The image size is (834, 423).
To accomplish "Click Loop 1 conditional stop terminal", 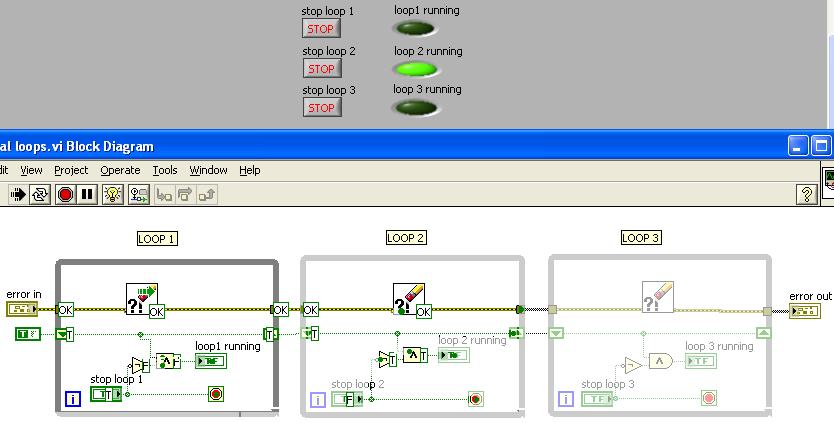I will [x=215, y=394].
